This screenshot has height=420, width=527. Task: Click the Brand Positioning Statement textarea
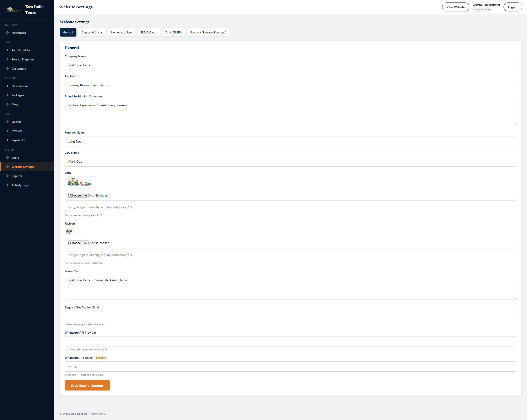[290, 112]
